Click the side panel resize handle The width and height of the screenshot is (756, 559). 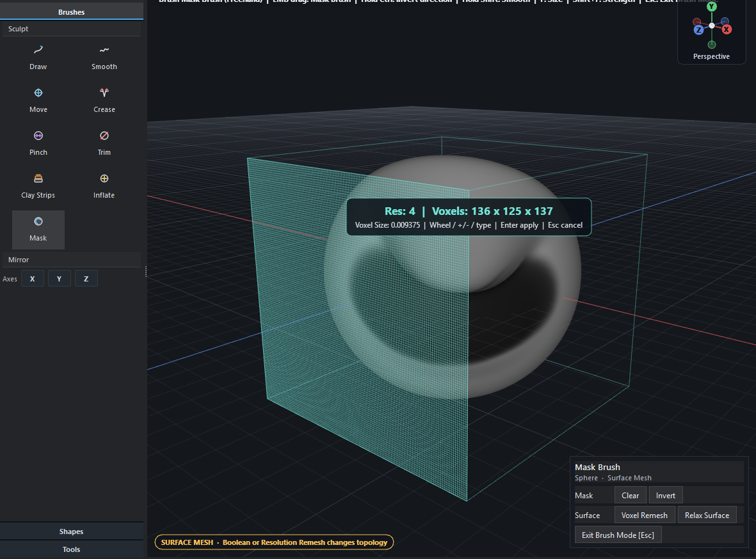pyautogui.click(x=145, y=272)
